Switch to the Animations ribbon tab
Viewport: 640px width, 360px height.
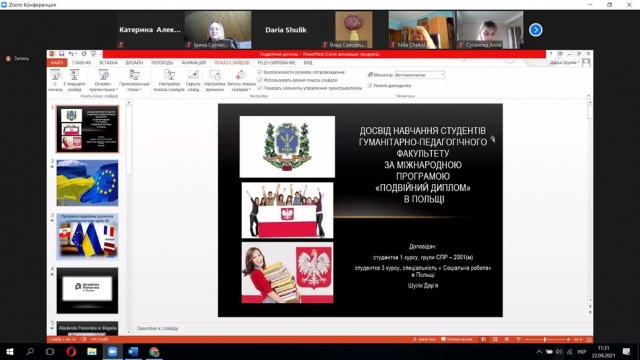click(193, 63)
